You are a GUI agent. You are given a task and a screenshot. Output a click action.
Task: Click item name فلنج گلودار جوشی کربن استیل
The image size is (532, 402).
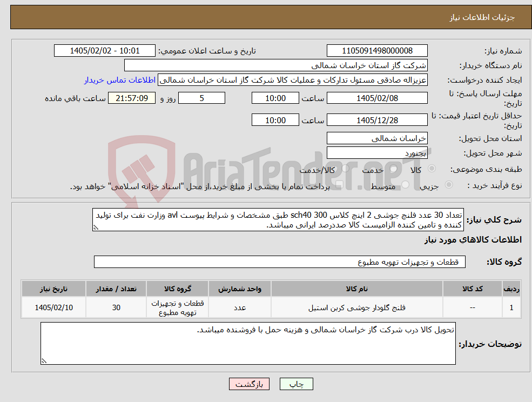click(x=356, y=307)
